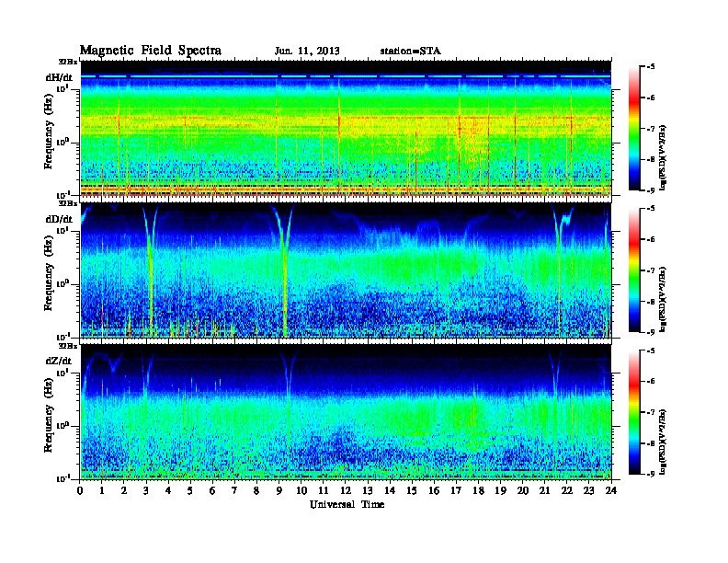Click hour '2' on Universal Time axis
This screenshot has height=563, width=728.
pyautogui.click(x=124, y=490)
